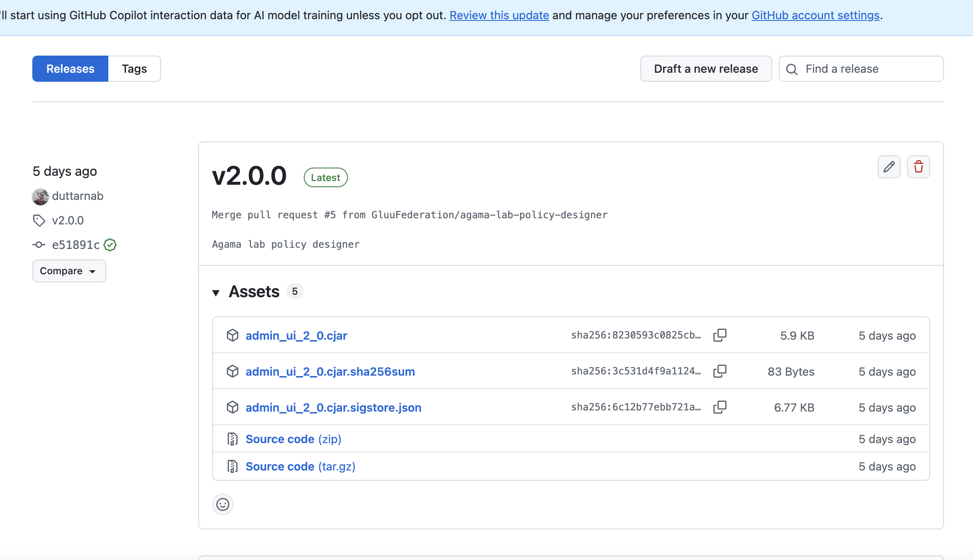
Task: Copy sha256 hash for admin_ui_2_0.cjar.sha256sum
Action: (x=720, y=371)
